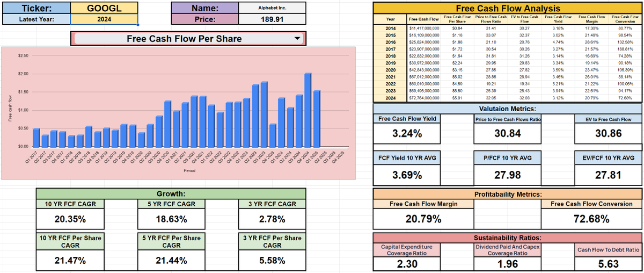Click the $5.50 per share cell
Image resolution: width=644 pixels, height=273 pixels.
(x=458, y=91)
